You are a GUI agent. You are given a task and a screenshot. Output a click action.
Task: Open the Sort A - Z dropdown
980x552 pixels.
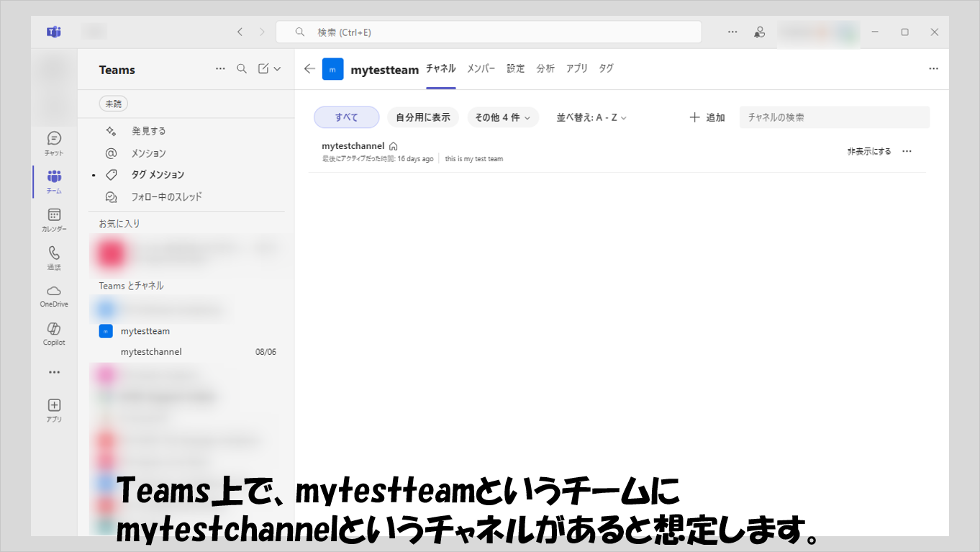pos(591,117)
